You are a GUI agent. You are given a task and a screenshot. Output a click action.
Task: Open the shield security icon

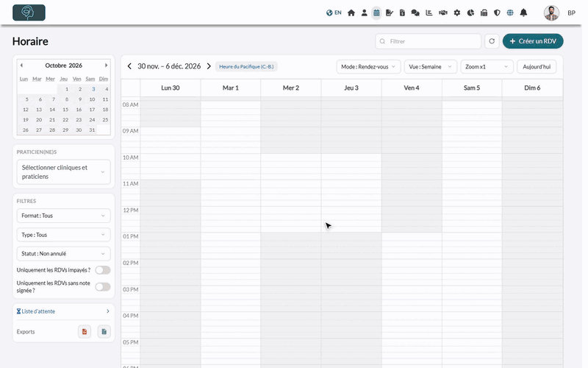click(497, 13)
